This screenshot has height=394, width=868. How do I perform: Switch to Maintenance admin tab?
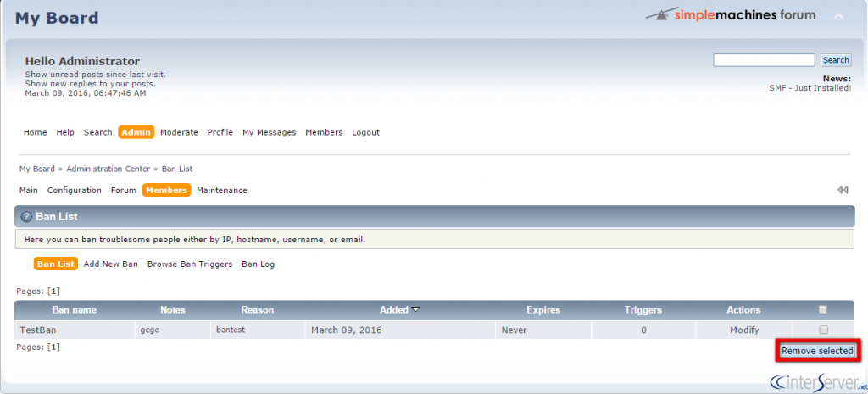[222, 190]
